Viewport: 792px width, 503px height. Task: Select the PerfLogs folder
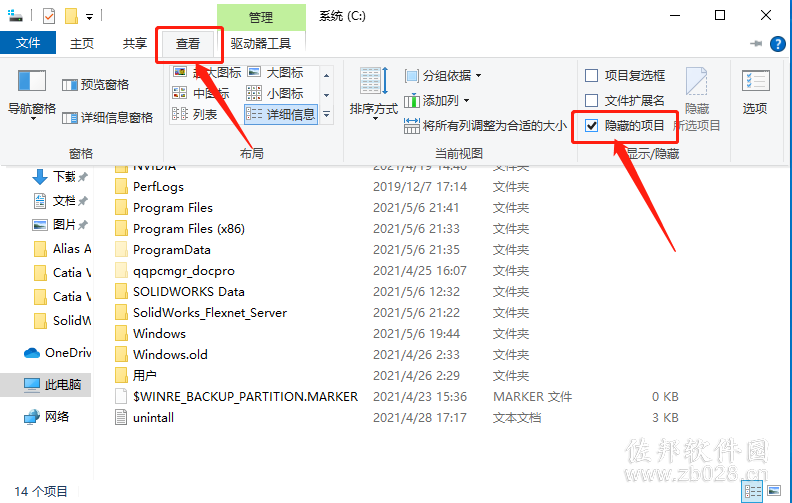tap(158, 187)
